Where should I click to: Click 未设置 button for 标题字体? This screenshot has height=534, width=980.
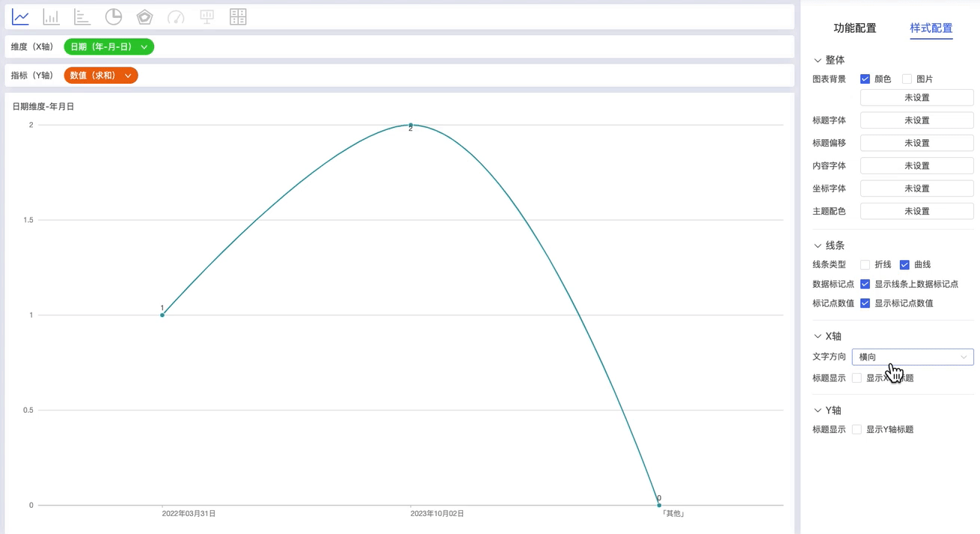click(917, 120)
